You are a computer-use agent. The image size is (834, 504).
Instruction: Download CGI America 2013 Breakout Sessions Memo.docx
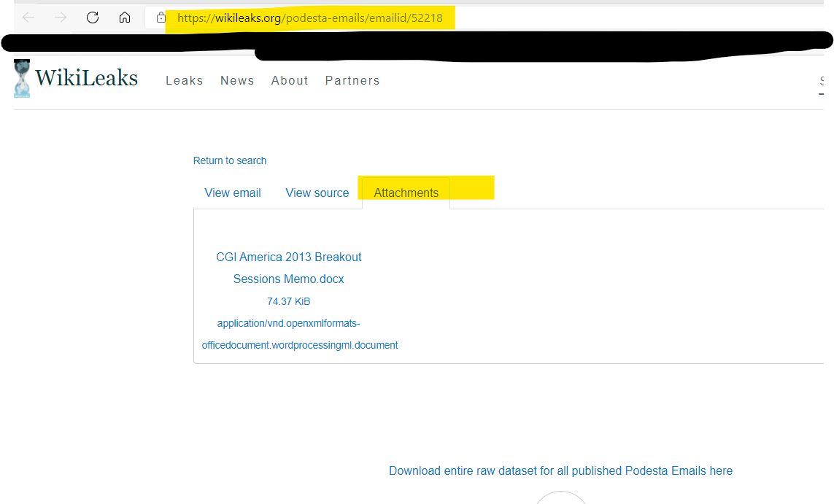click(289, 268)
